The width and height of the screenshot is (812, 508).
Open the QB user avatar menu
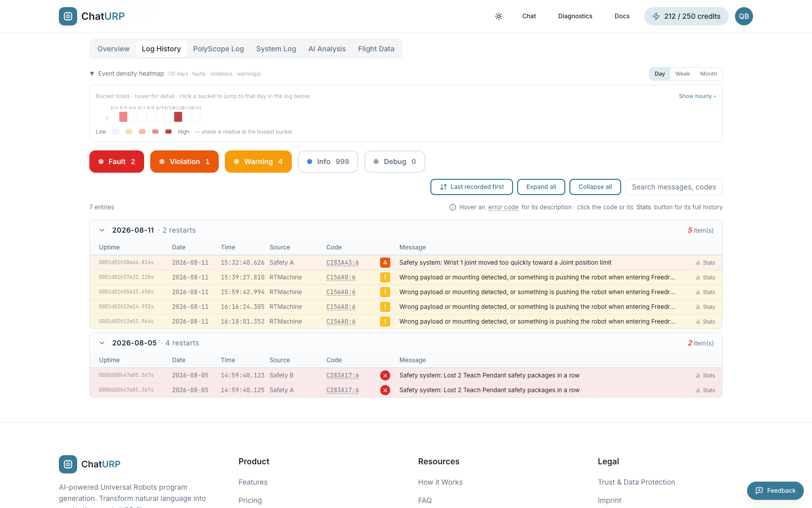(x=744, y=16)
